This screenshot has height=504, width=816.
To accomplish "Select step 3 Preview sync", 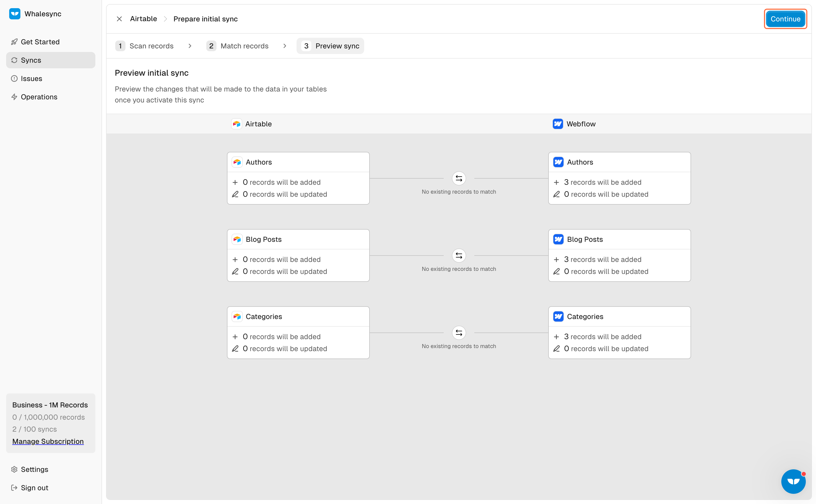I will (x=330, y=46).
